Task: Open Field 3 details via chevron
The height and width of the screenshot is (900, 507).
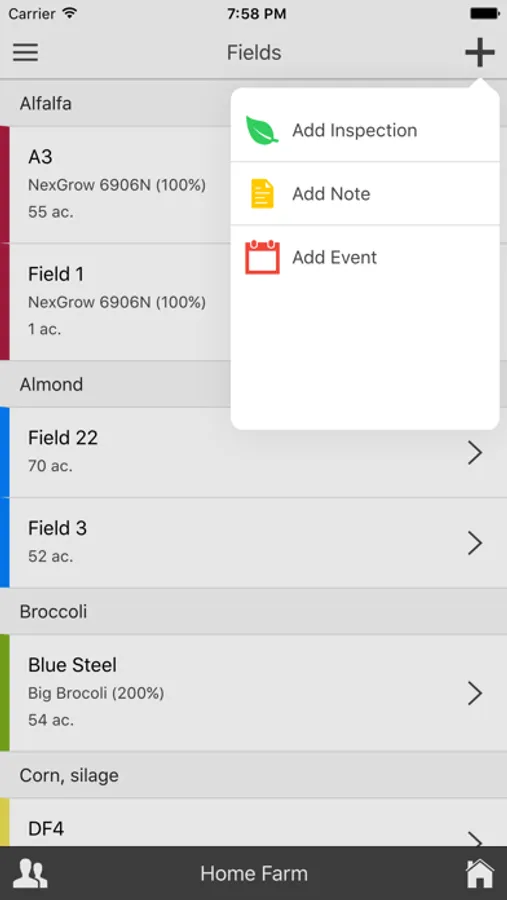Action: click(x=475, y=543)
